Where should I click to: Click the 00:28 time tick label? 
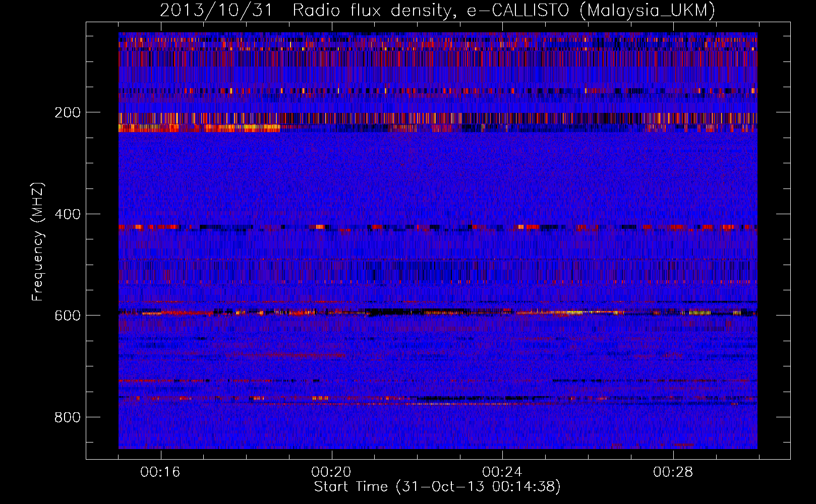point(673,472)
